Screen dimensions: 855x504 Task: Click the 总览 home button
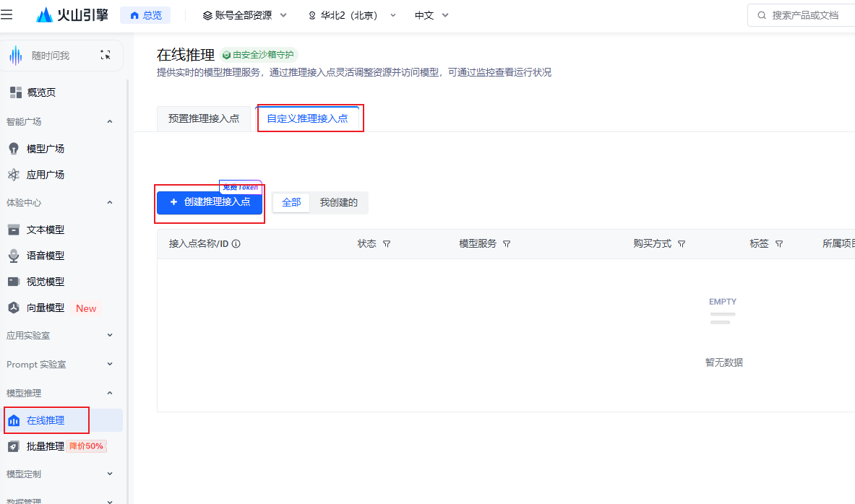(x=145, y=15)
